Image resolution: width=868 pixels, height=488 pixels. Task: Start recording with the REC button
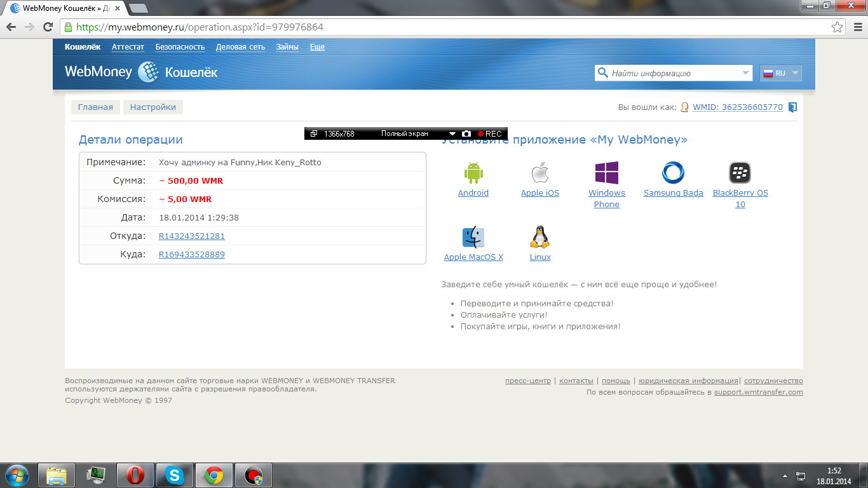[x=490, y=133]
